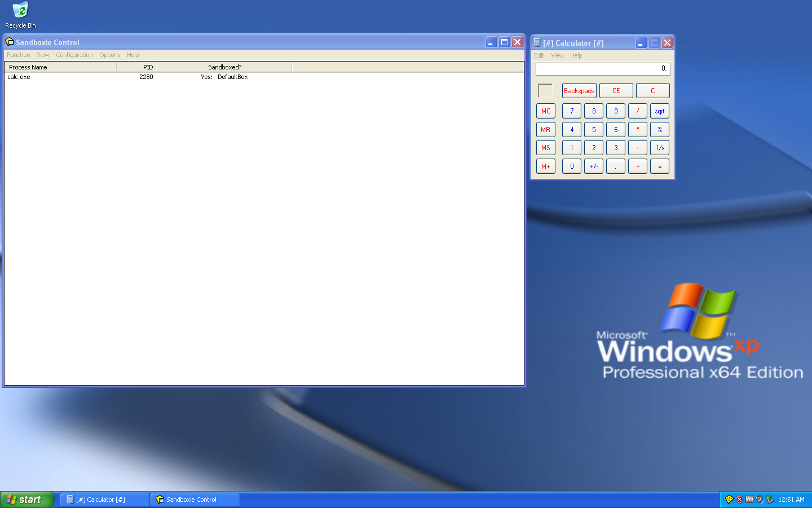Click the Sandboxie Control title bar icon
The image size is (812, 508).
[x=10, y=42]
